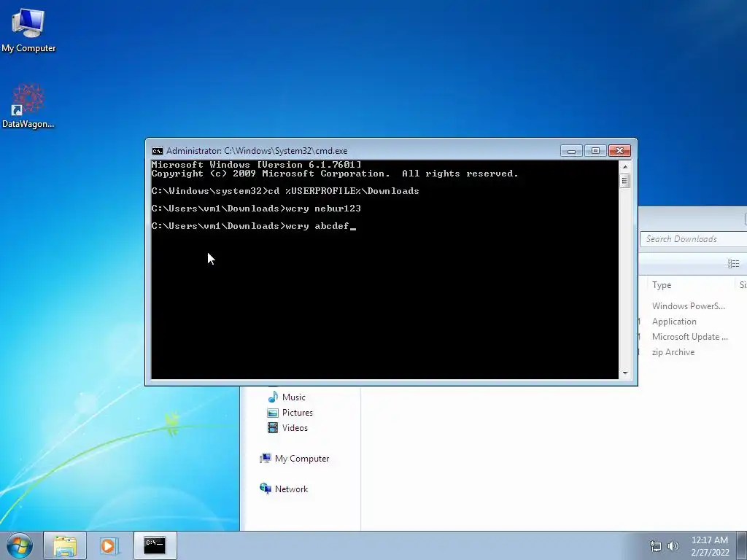Viewport: 747px width, 560px height.
Task: Show date and time from taskbar clock
Action: (710, 546)
